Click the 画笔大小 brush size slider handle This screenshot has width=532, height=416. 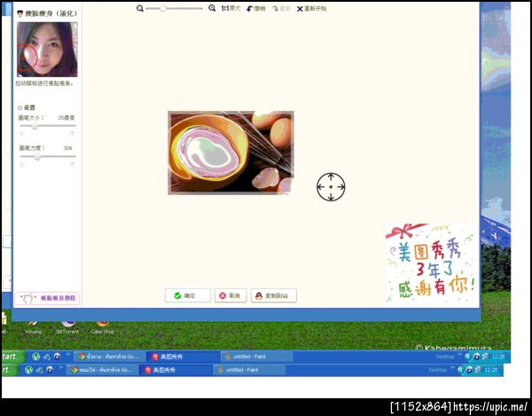[x=35, y=126]
